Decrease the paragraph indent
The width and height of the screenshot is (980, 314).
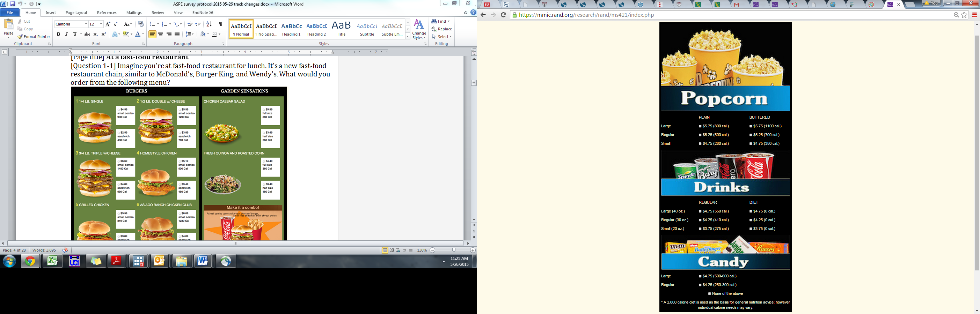coord(191,24)
